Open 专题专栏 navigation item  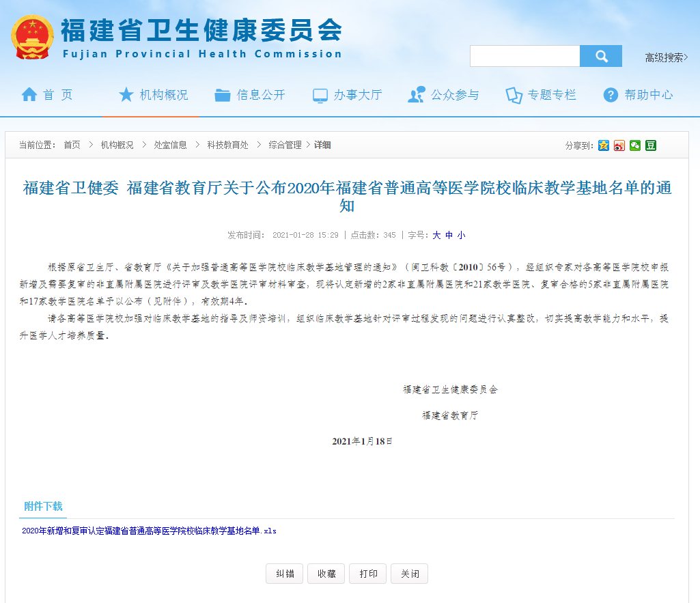click(x=541, y=95)
